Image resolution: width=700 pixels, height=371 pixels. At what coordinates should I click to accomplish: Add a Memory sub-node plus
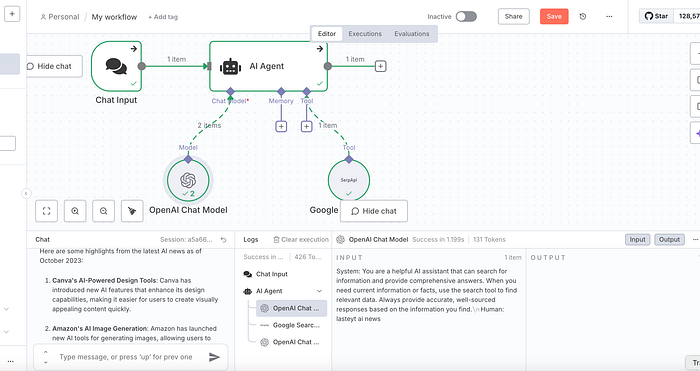(281, 126)
